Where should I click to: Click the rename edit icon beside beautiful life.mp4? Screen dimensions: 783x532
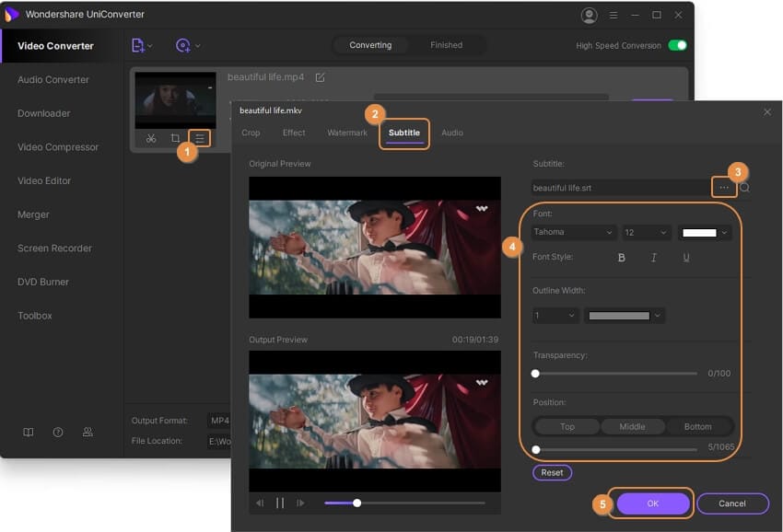click(x=320, y=77)
